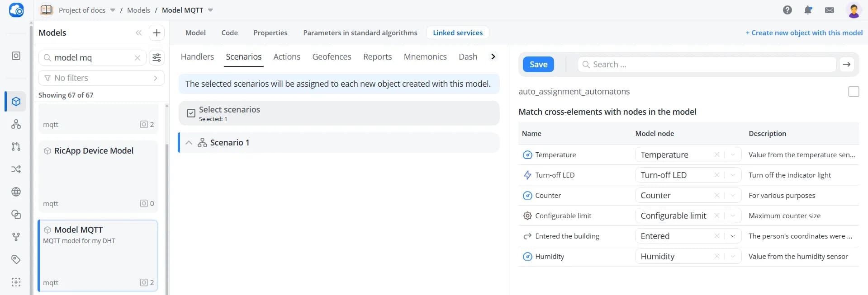Click Create new object with this model
This screenshot has width=868, height=295.
pos(804,33)
